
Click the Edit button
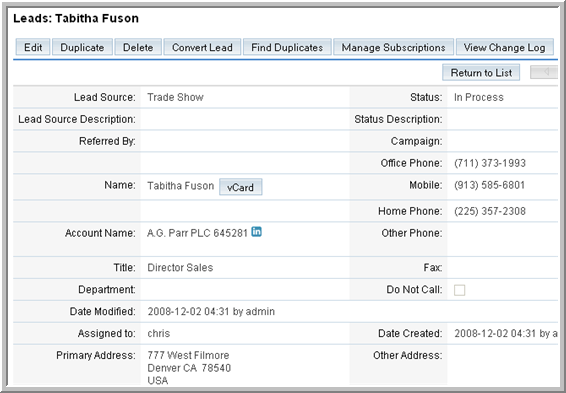(33, 47)
